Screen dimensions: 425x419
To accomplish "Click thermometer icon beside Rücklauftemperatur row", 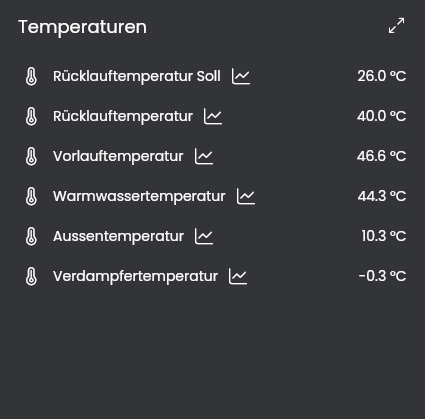I will (31, 116).
